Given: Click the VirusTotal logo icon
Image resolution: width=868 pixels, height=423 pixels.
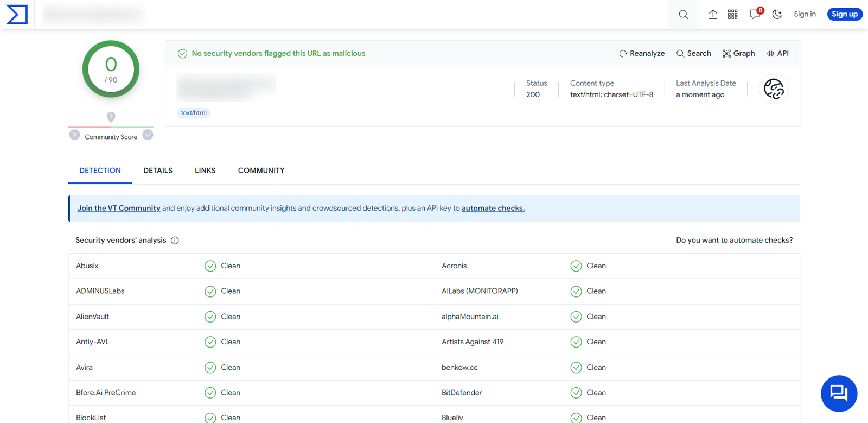Looking at the screenshot, I should (x=17, y=14).
